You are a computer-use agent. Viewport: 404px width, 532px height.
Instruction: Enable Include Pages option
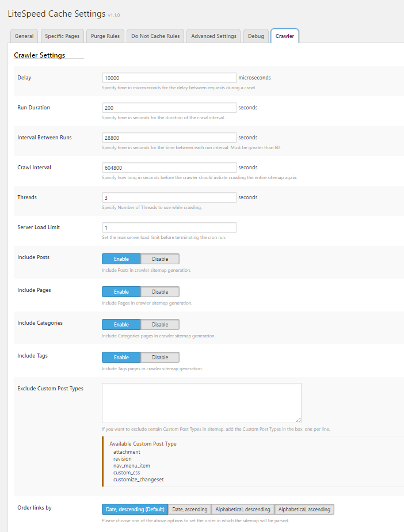[121, 292]
